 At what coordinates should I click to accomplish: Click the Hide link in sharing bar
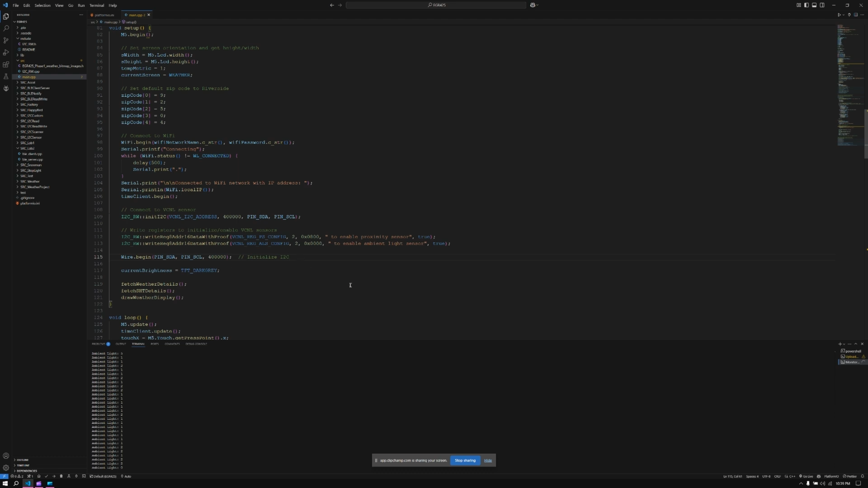488,460
